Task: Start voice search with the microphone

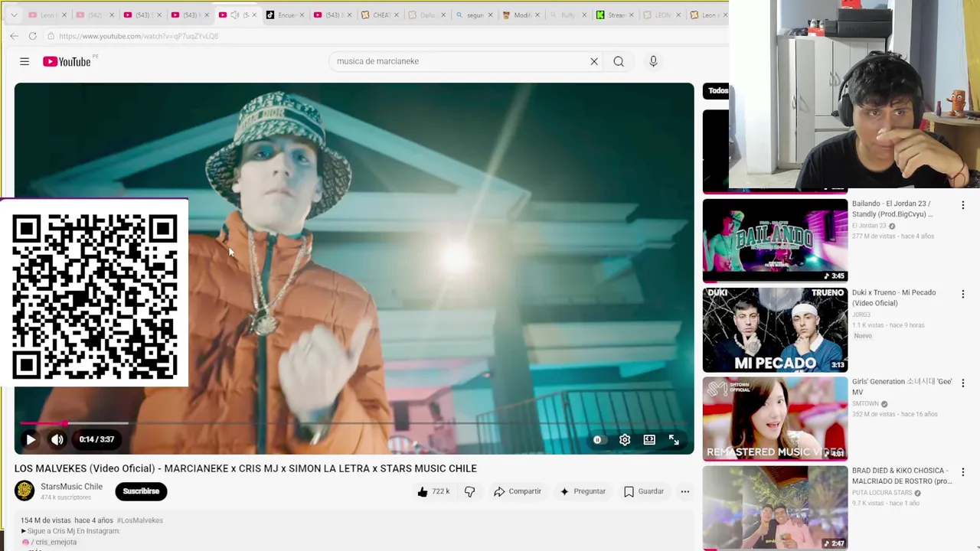Action: click(653, 61)
